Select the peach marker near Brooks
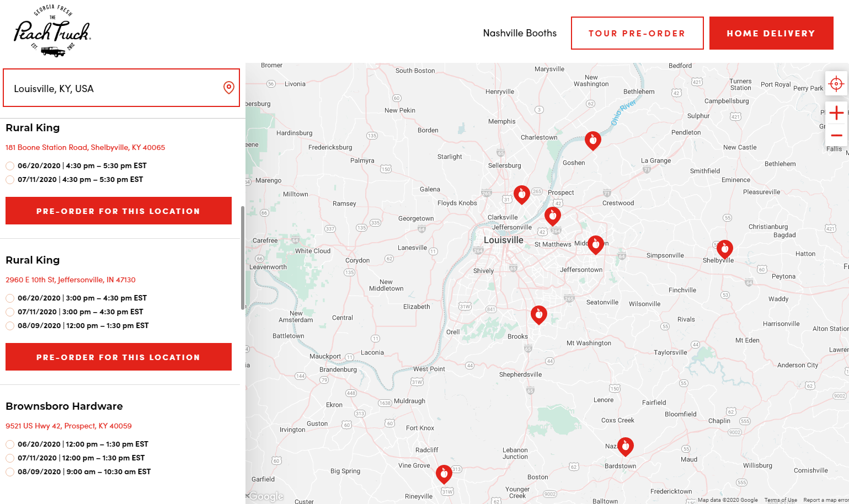The width and height of the screenshot is (849, 504). (539, 315)
